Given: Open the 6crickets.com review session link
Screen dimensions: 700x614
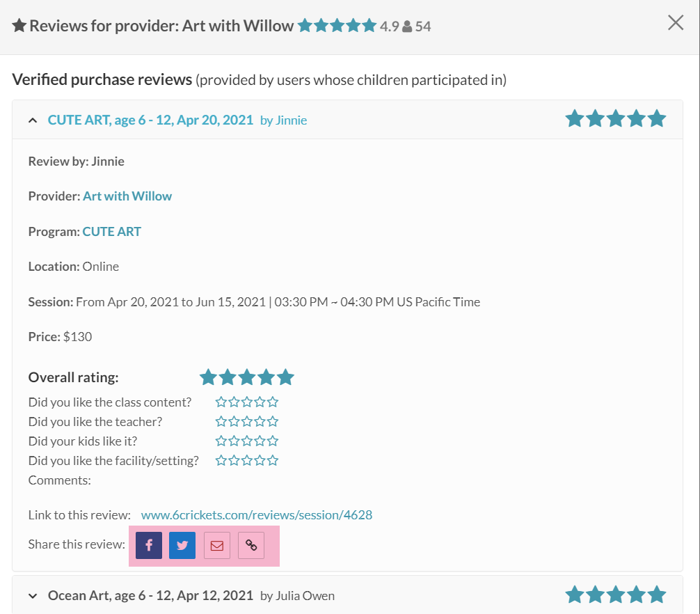Looking at the screenshot, I should pos(256,515).
